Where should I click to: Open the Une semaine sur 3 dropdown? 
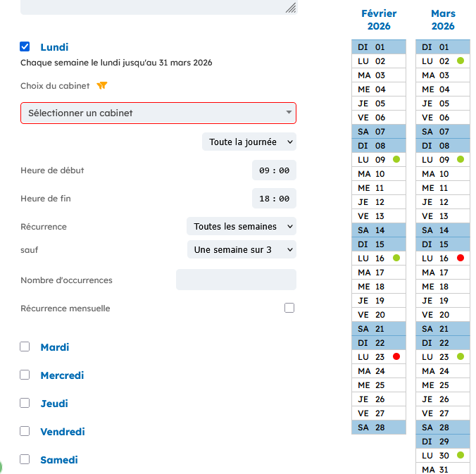(x=242, y=249)
